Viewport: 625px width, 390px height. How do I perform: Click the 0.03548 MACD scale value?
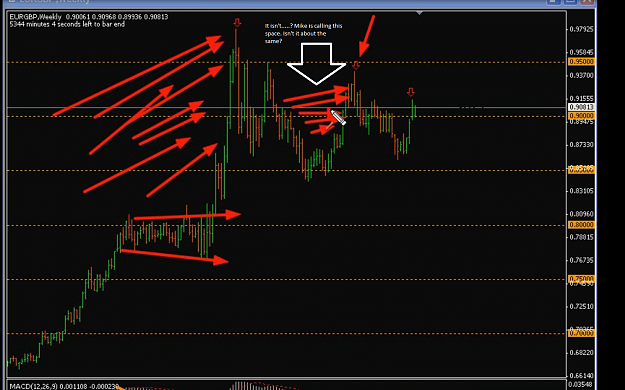[582, 384]
